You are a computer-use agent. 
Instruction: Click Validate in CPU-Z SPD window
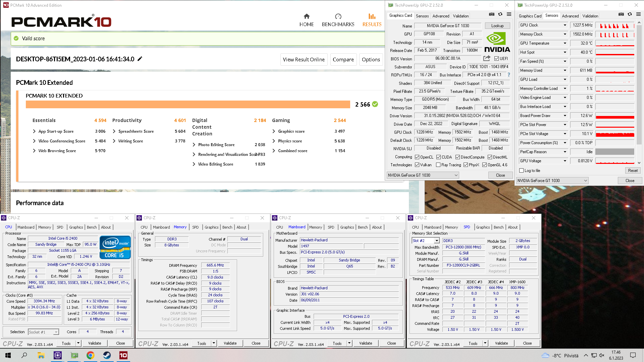[501, 343]
